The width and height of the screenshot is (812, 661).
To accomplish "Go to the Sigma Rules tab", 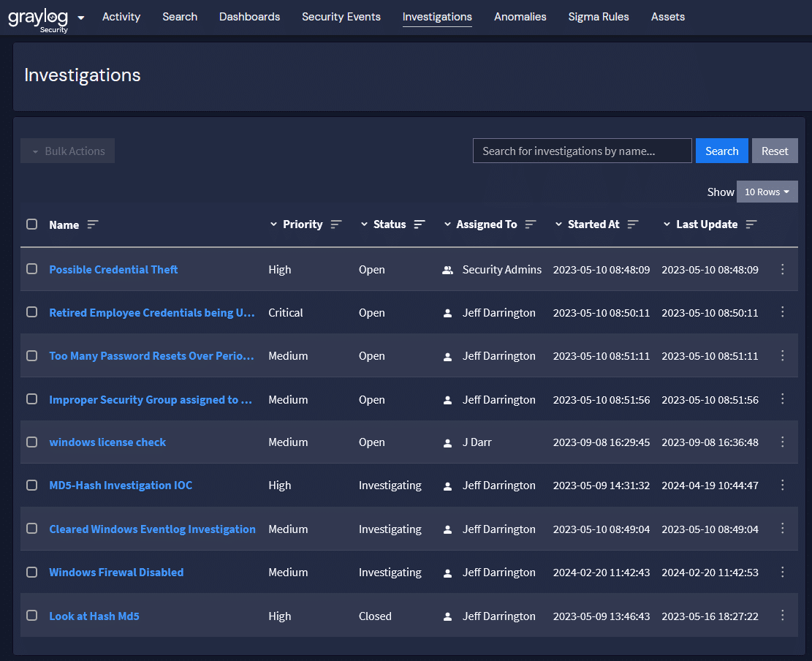I will [598, 17].
